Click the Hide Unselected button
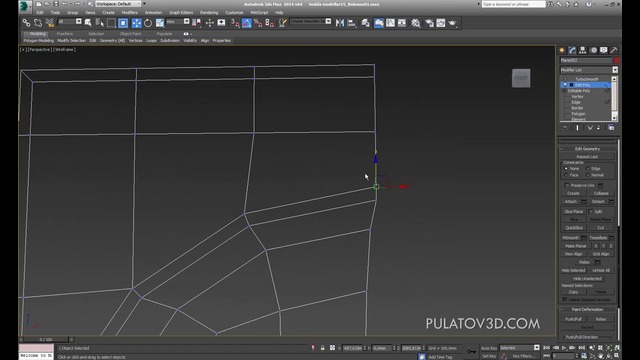640x360 pixels. (x=587, y=278)
